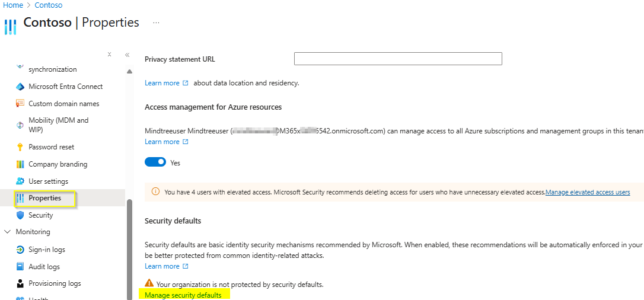Click external link icon next to access management Learn more
This screenshot has width=644, height=300.
click(x=185, y=142)
